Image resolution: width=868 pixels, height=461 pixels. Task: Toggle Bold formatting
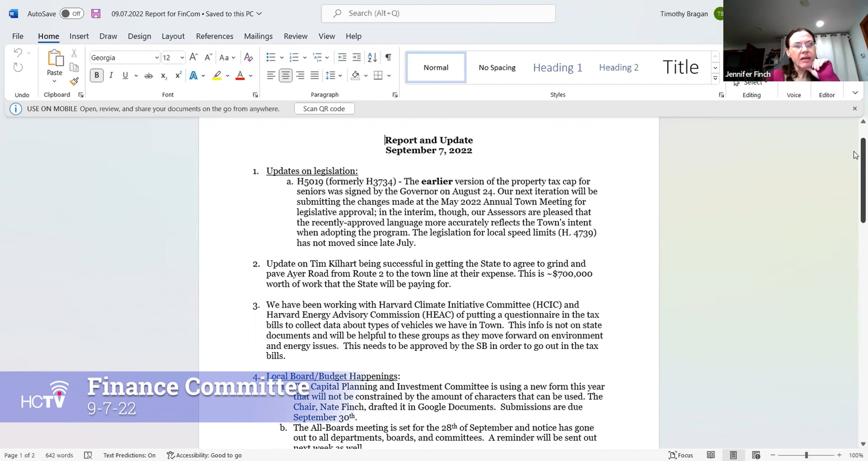(97, 75)
